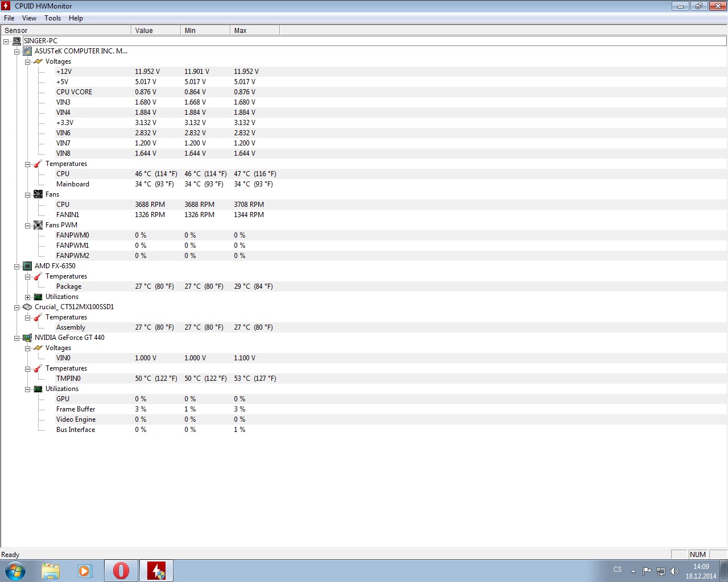
Task: Click the Crucial SSD Temperatures thermometer icon
Action: point(38,317)
